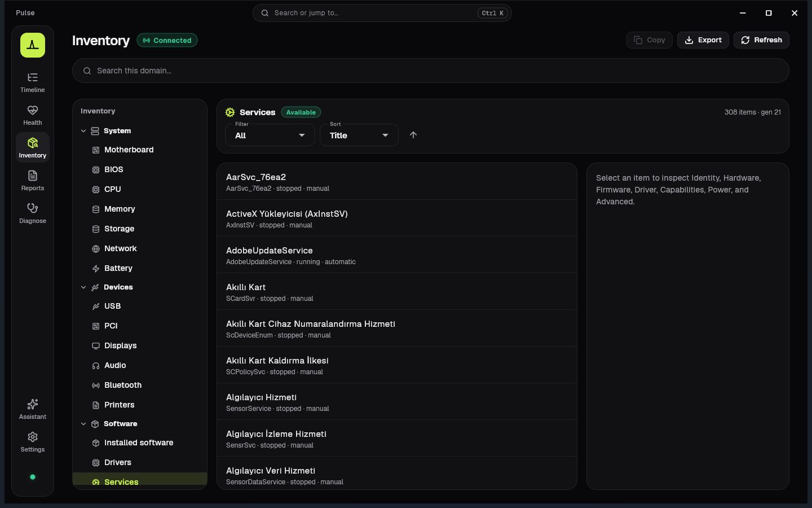Click the Pulse logo icon
The image size is (812, 508).
tap(33, 45)
